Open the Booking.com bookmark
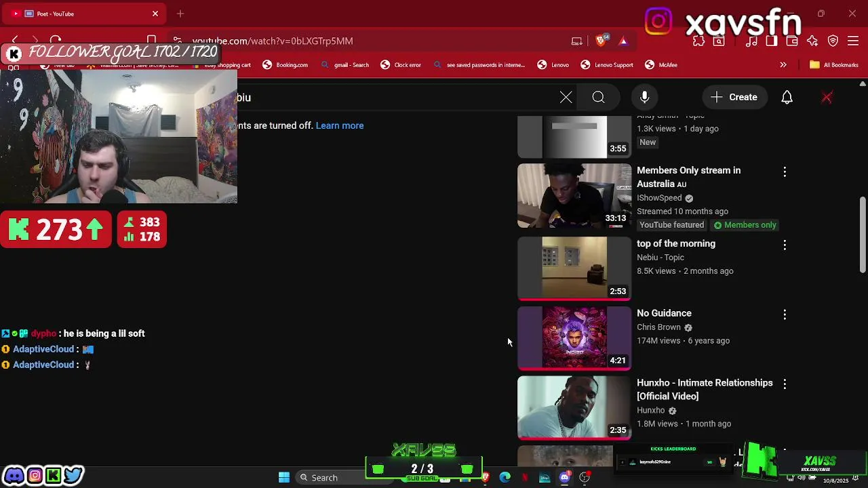This screenshot has height=488, width=868. [x=285, y=65]
